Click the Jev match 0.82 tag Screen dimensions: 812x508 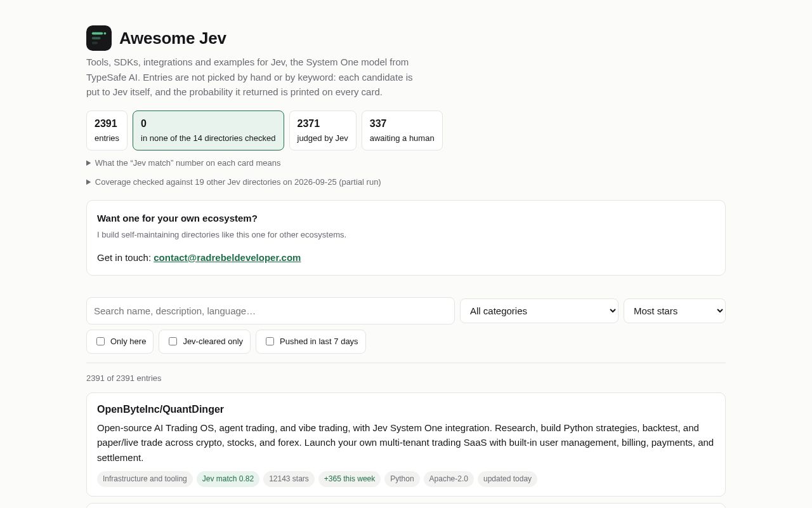tap(228, 479)
